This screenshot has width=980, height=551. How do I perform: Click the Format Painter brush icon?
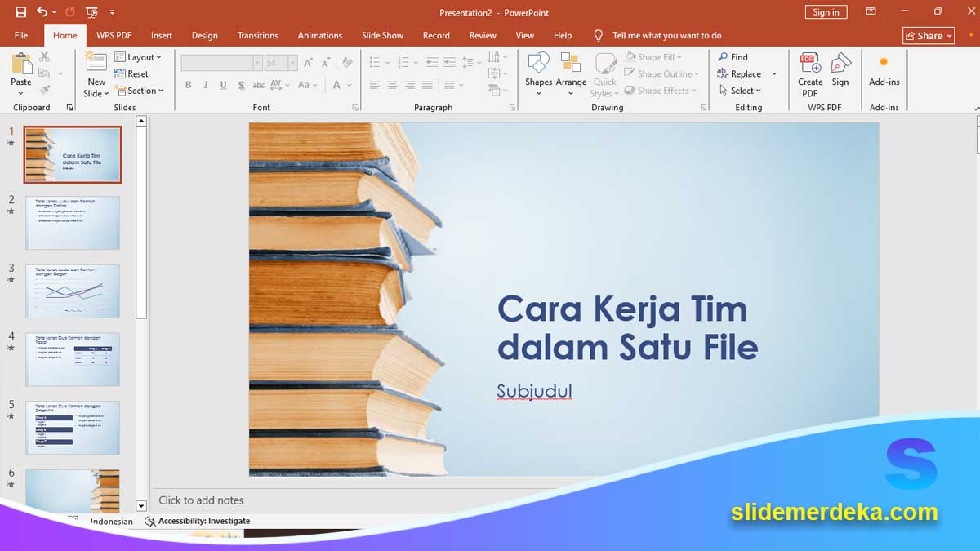pyautogui.click(x=44, y=90)
